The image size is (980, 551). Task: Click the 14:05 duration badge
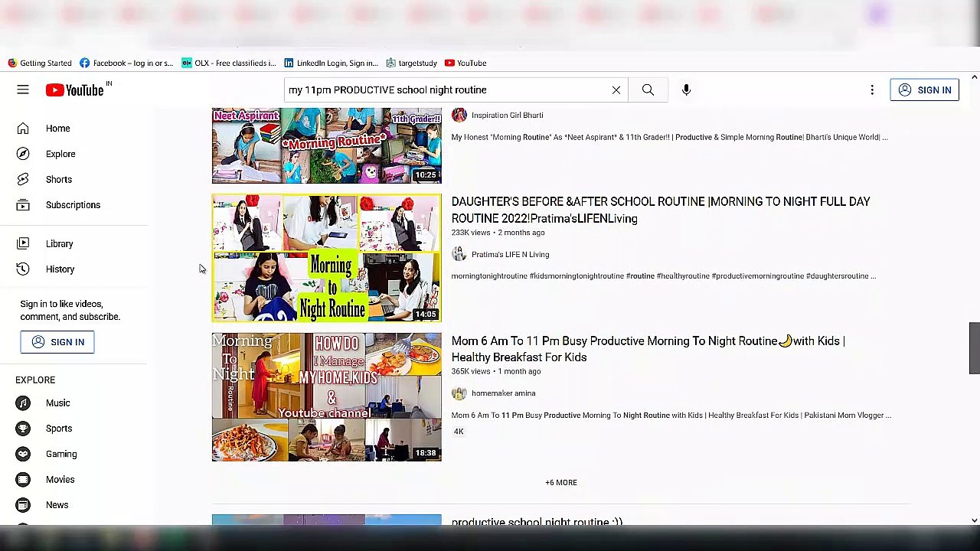pos(426,314)
